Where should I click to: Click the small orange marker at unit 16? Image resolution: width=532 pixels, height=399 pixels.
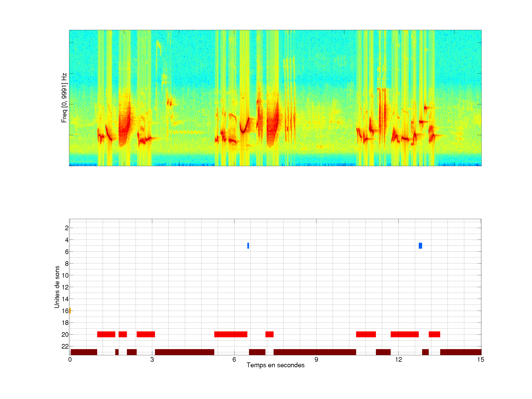[x=70, y=311]
